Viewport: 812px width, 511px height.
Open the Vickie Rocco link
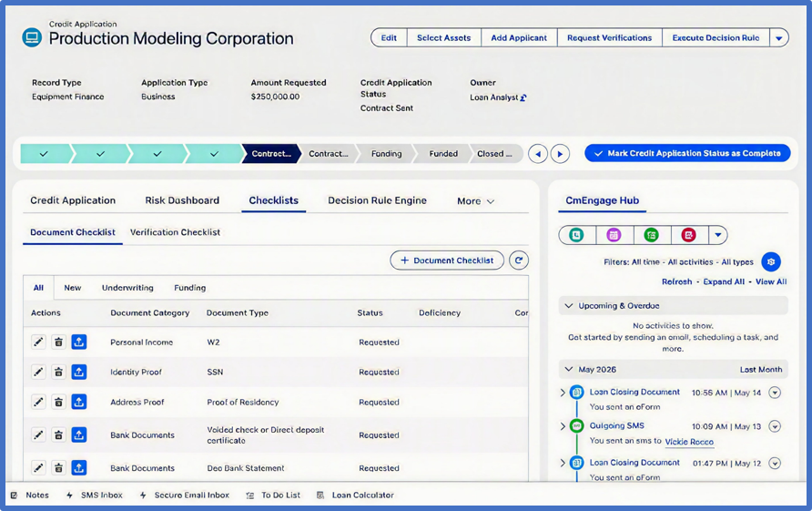(689, 442)
